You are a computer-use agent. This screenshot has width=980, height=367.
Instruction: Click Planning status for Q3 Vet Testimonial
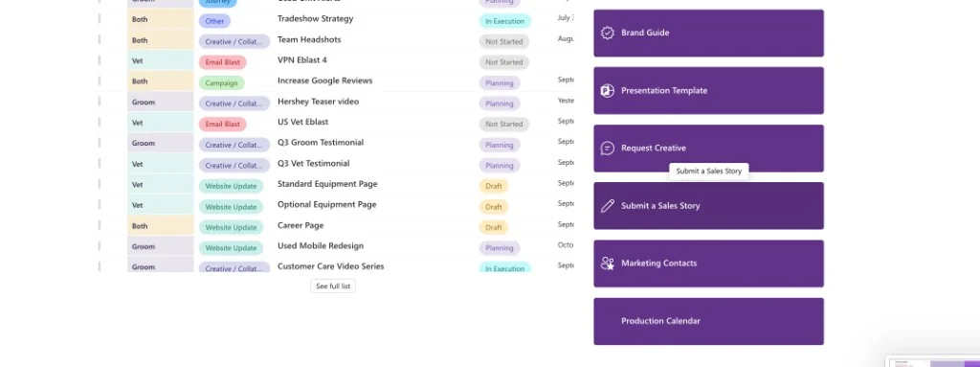pos(500,166)
